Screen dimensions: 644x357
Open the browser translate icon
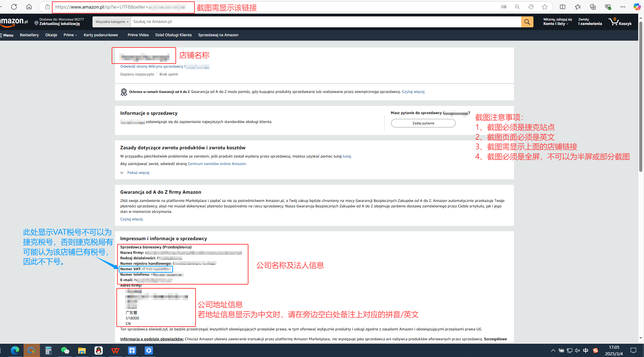coord(504,7)
